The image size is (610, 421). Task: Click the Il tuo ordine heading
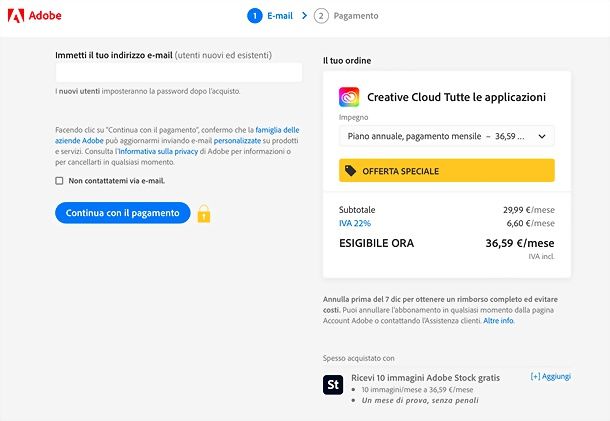[x=347, y=61]
